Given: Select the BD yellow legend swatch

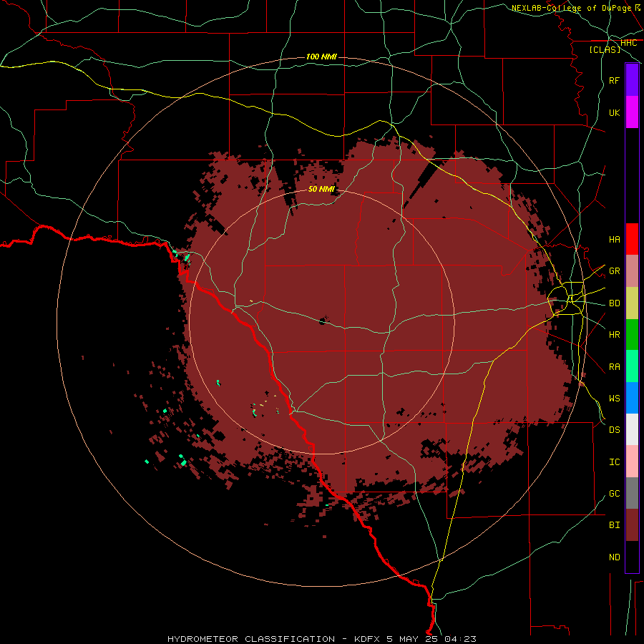Looking at the screenshot, I should pos(632,303).
